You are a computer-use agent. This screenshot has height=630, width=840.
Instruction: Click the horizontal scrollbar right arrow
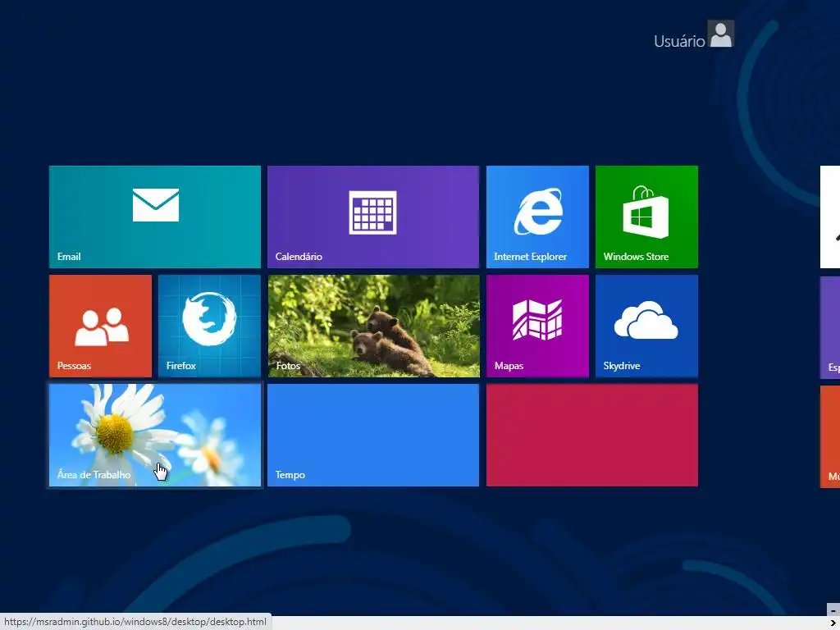click(x=833, y=623)
